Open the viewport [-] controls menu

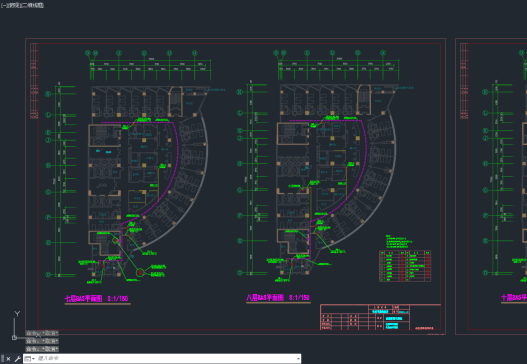pyautogui.click(x=3, y=5)
